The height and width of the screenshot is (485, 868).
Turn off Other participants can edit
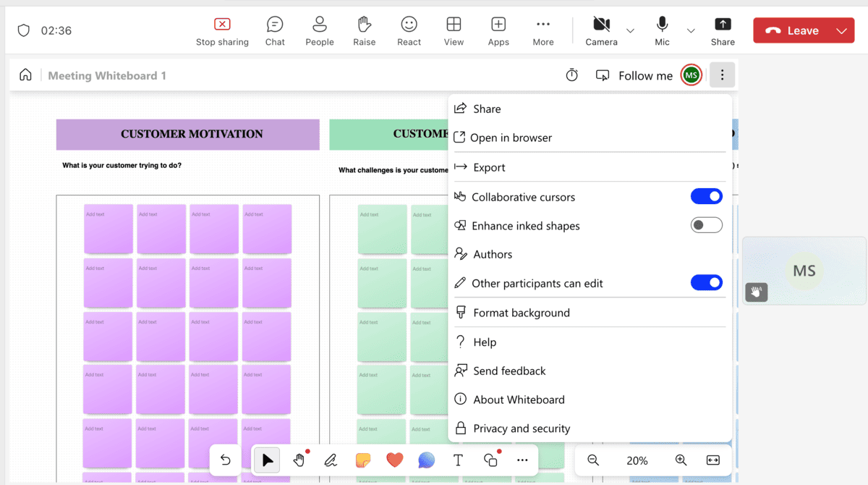[x=707, y=282]
